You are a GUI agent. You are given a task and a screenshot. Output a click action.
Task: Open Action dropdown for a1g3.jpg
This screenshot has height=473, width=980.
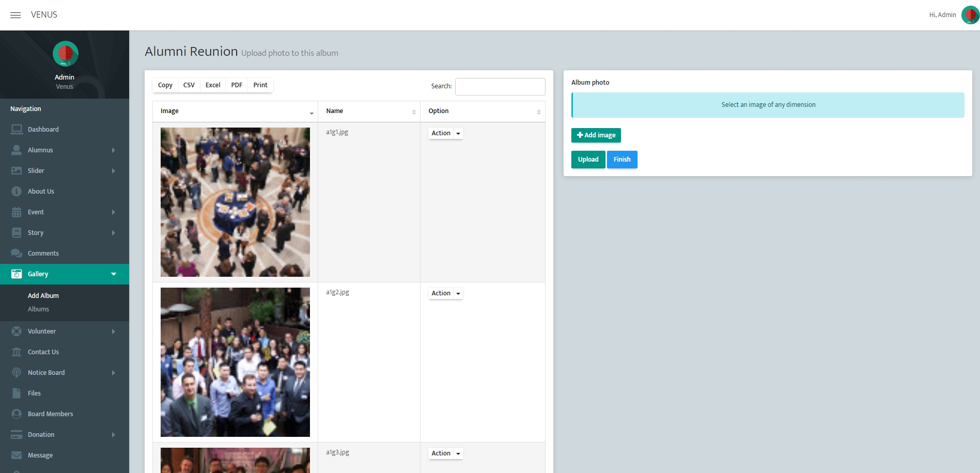tap(445, 453)
